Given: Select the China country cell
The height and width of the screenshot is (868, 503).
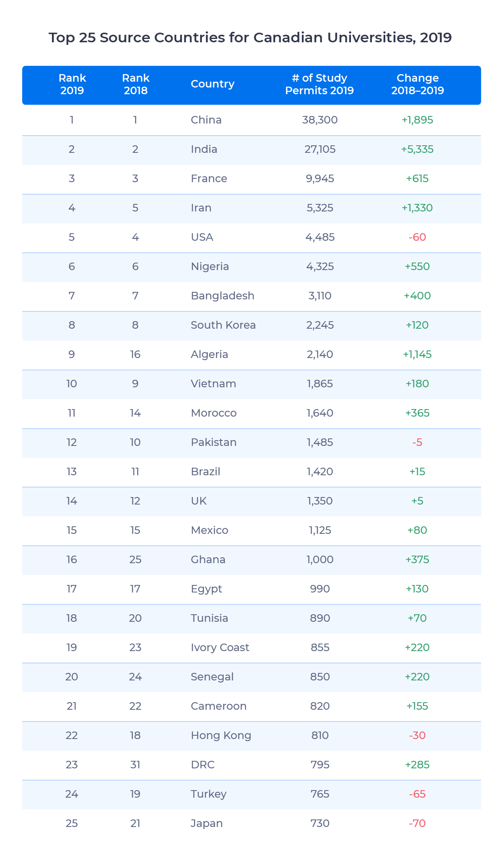Looking at the screenshot, I should 206,120.
